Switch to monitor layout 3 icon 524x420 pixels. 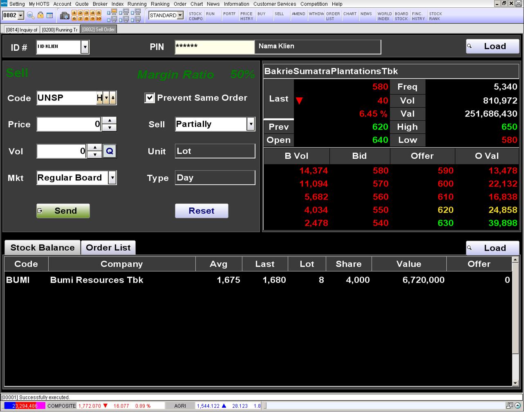tap(136, 12)
